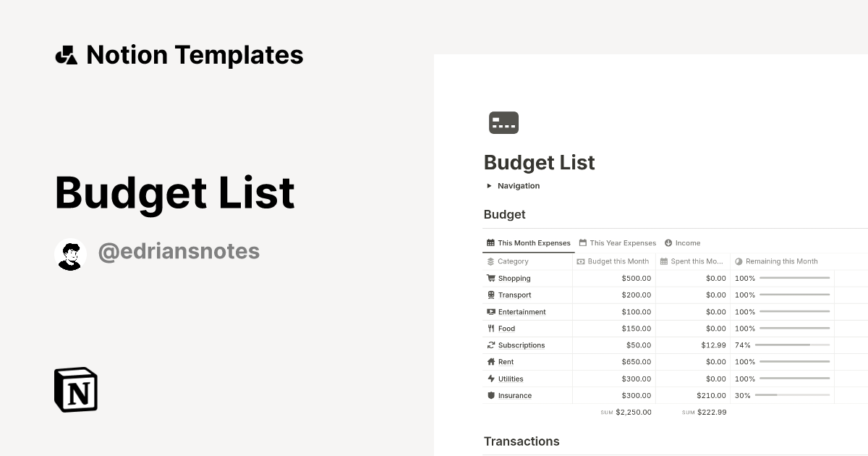This screenshot has width=868, height=456.
Task: Open the Remaining this Month column menu
Action: [783, 261]
